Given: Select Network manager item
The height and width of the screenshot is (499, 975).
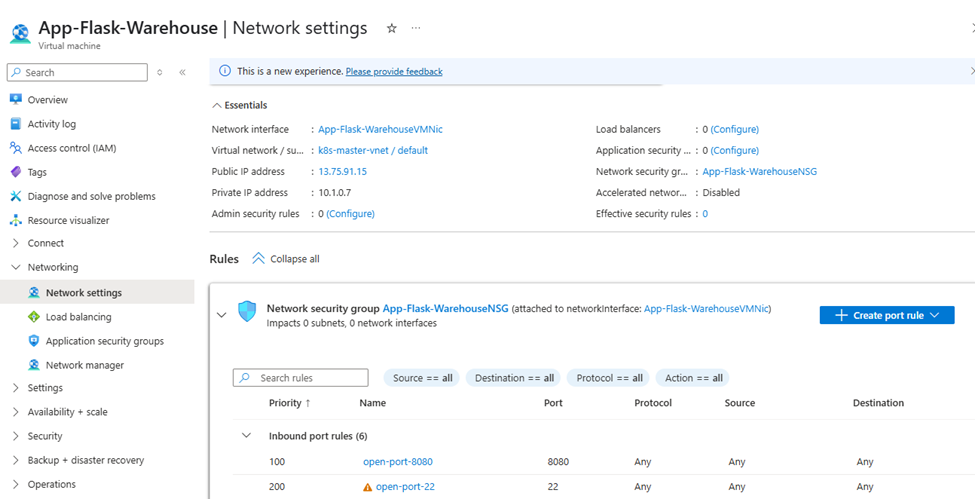Looking at the screenshot, I should click(x=85, y=365).
